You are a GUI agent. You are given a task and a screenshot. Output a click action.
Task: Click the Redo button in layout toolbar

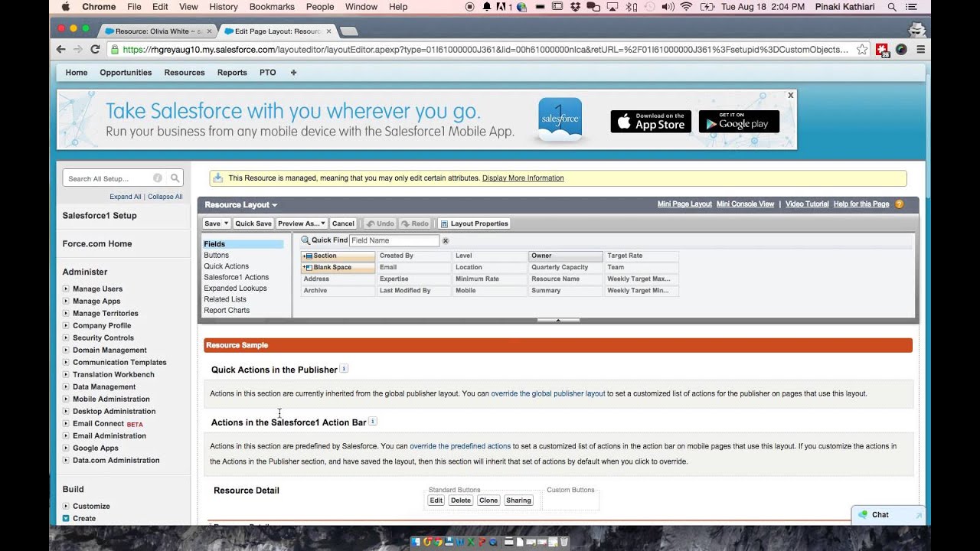(415, 223)
